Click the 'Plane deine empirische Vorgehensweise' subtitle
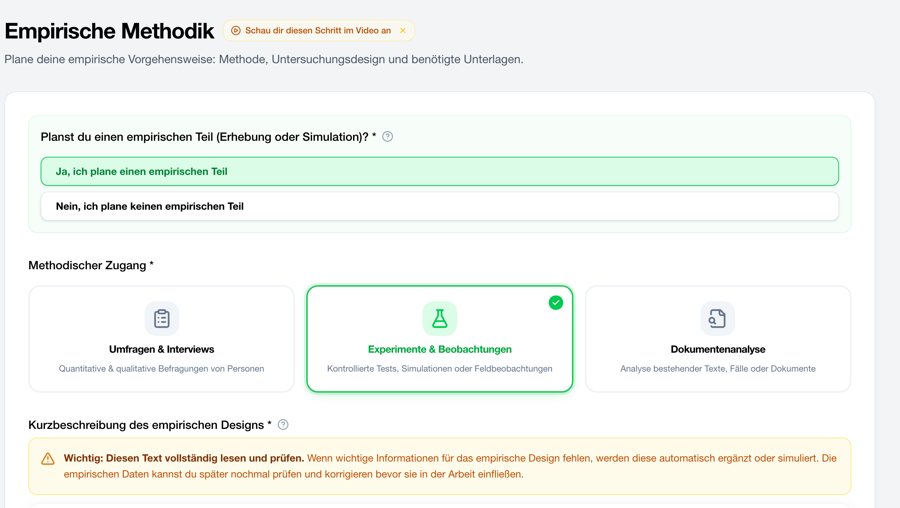This screenshot has width=900, height=508. [264, 59]
